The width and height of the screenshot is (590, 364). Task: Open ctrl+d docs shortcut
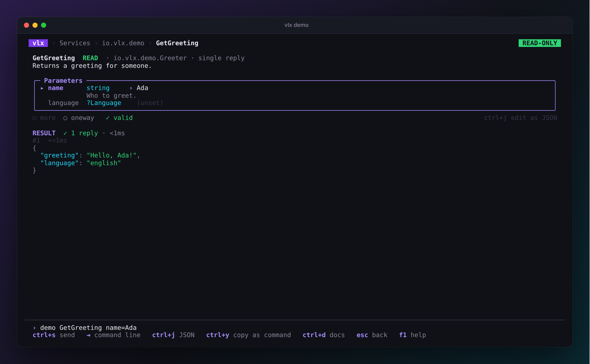[324, 335]
